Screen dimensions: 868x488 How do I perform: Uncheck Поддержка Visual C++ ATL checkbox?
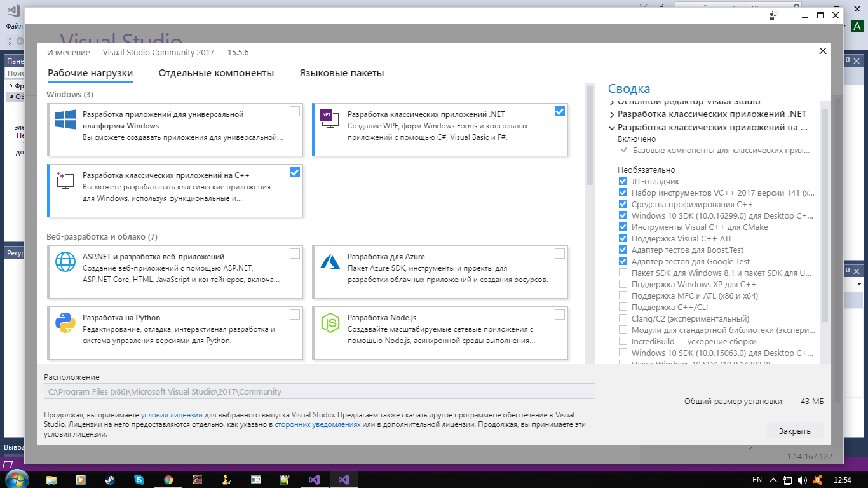[x=623, y=239]
